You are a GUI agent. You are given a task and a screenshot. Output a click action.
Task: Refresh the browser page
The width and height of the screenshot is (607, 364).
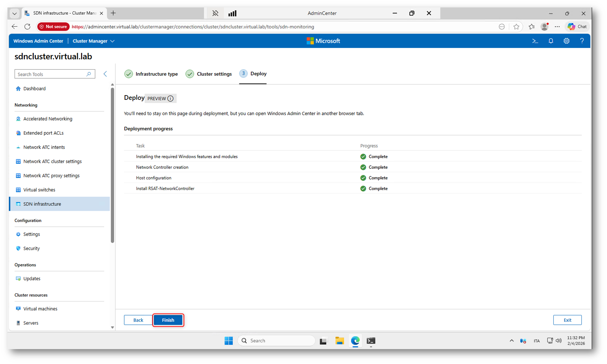27,27
